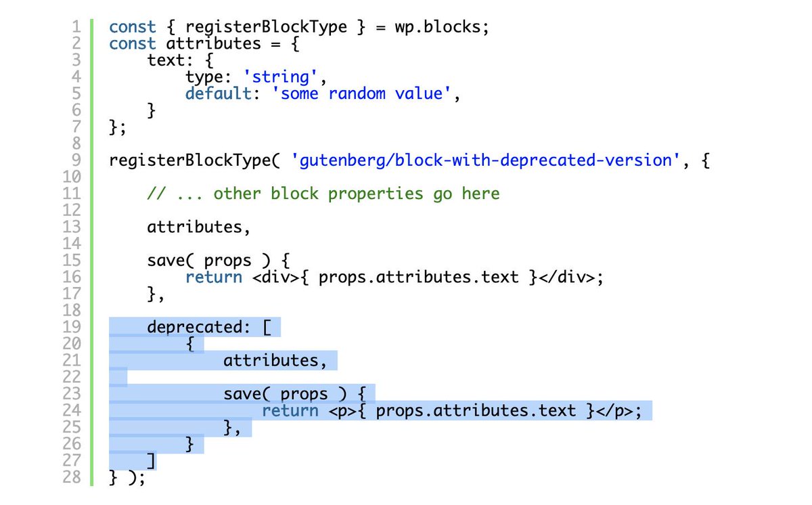Click the const keyword on line 2

click(132, 43)
